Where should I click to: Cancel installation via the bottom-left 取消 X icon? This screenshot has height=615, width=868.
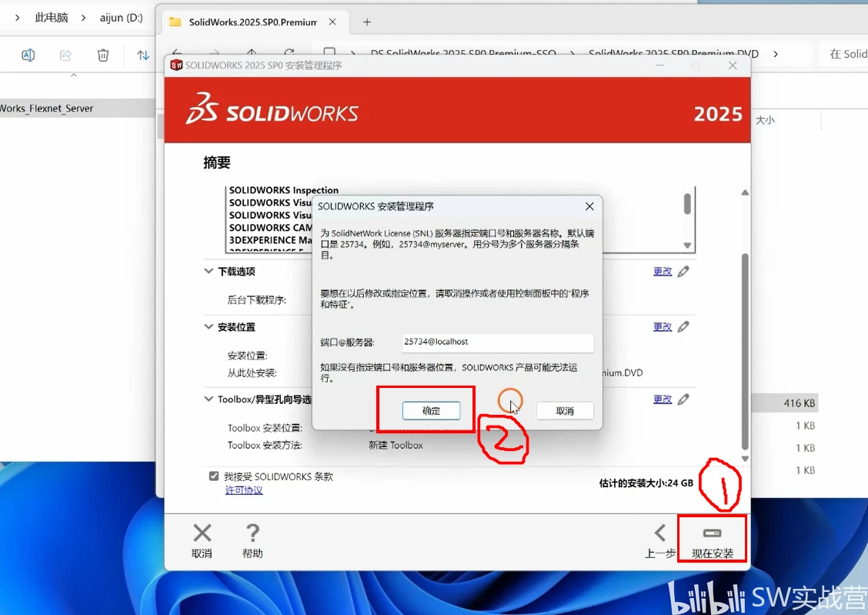202,533
